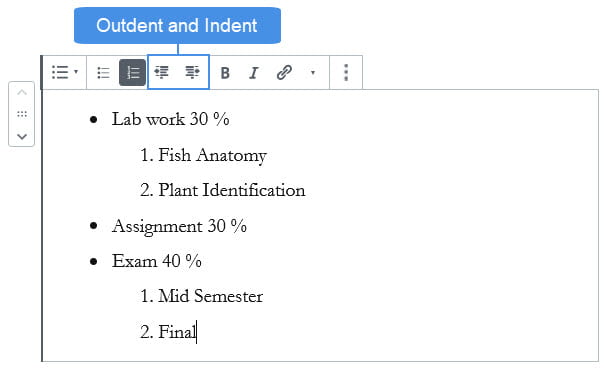Place cursor in Lab work 30 % item
Viewport: 604px width, 368px height.
(x=170, y=119)
